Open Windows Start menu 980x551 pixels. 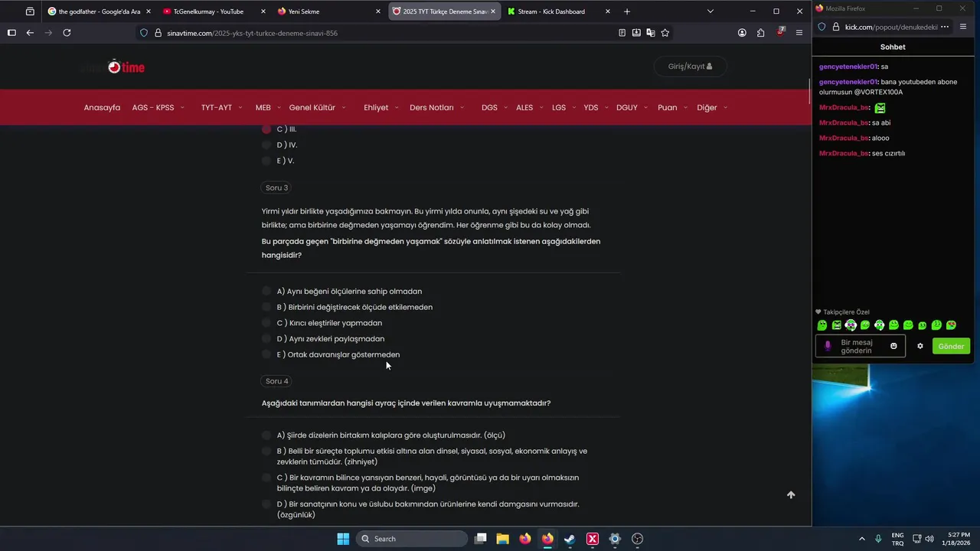pos(343,539)
